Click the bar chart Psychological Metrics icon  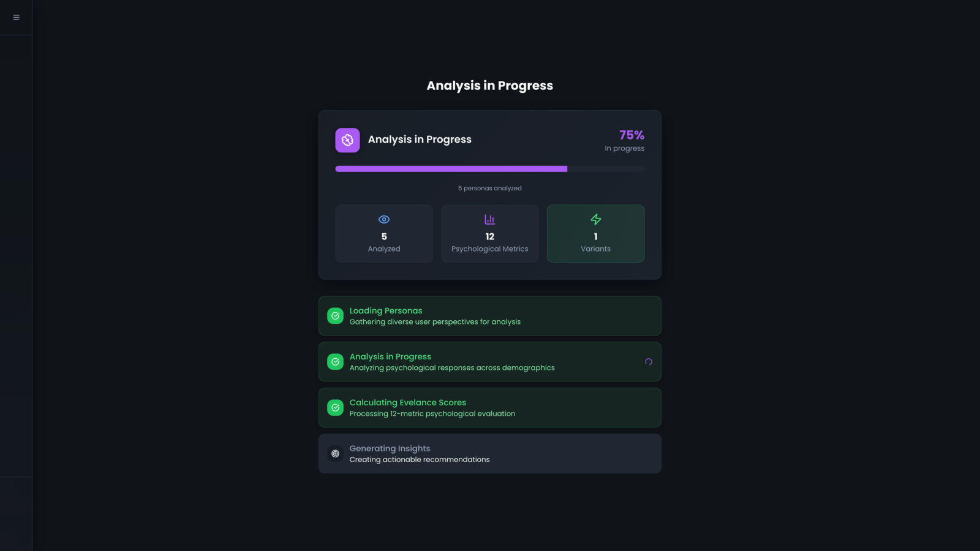coord(489,219)
